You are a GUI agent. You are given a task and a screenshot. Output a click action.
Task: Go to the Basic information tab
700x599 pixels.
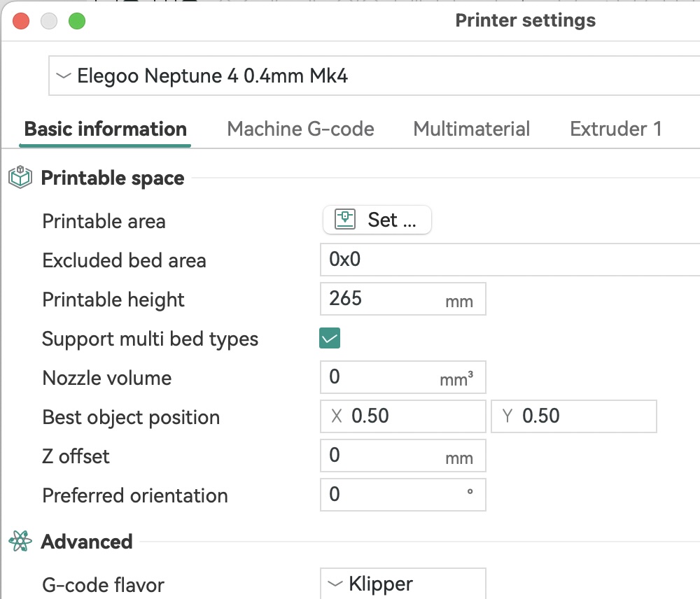105,129
